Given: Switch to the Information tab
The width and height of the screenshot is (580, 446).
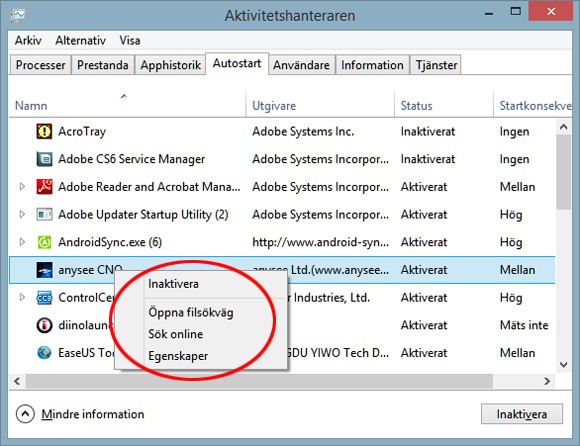Looking at the screenshot, I should (372, 65).
